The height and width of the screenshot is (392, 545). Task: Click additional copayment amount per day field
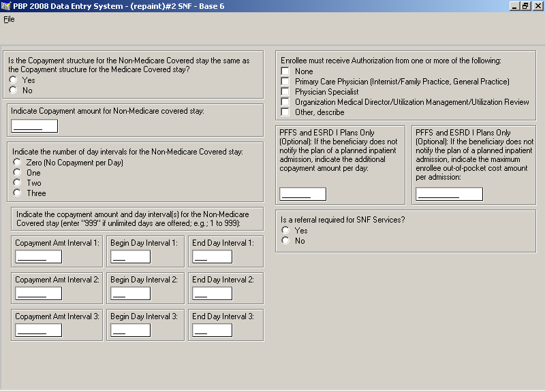[303, 194]
